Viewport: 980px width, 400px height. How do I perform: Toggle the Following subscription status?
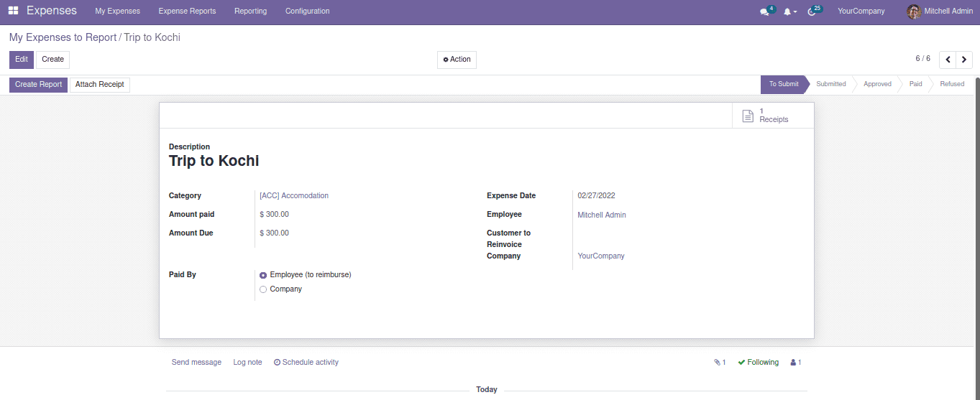click(758, 363)
